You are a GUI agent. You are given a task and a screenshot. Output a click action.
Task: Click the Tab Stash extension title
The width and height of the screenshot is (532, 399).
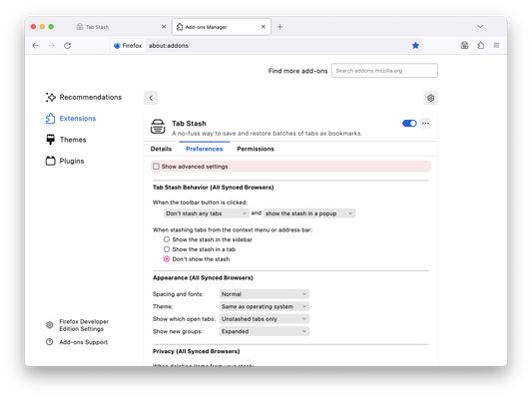[189, 124]
